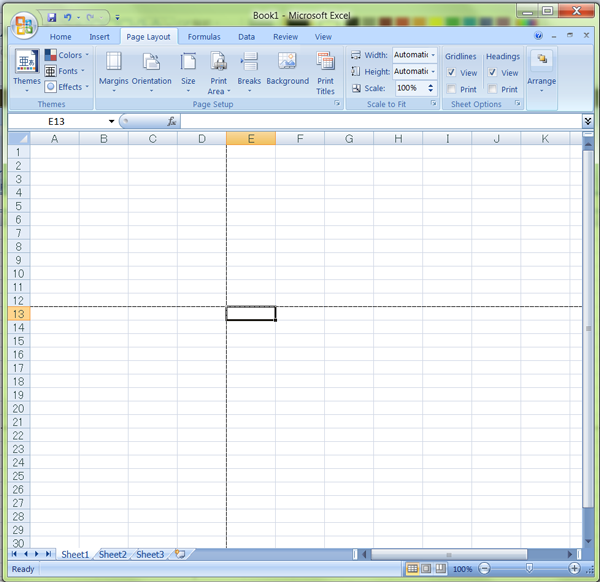
Task: Click the Insert Worksheet tab icon
Action: tap(180, 554)
